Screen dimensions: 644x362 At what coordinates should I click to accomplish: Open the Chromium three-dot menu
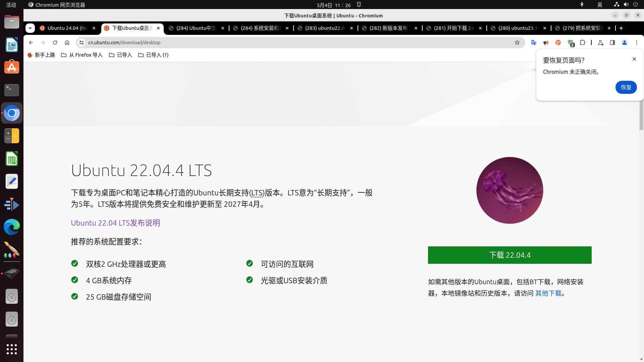click(637, 43)
